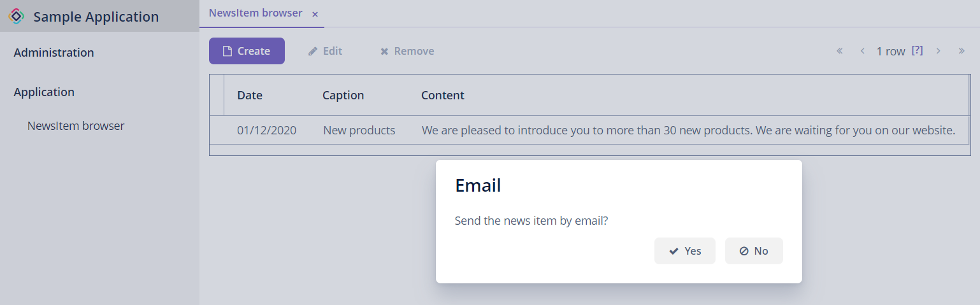Sort table by Date column header
This screenshot has height=305, width=980.
(250, 96)
